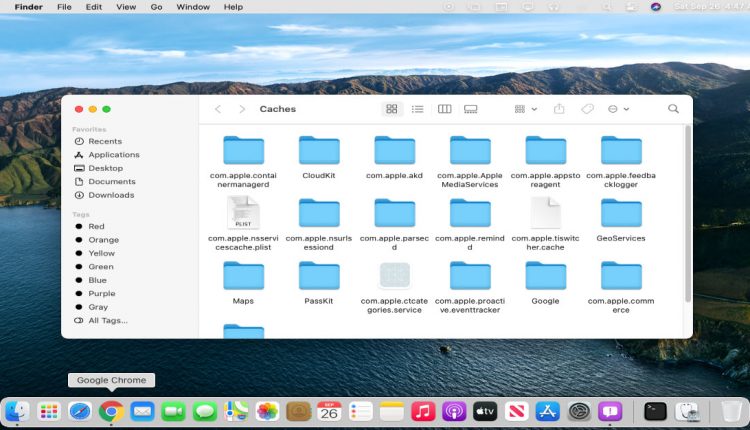Open Siri from the menu bar
750x430 pixels.
point(656,7)
